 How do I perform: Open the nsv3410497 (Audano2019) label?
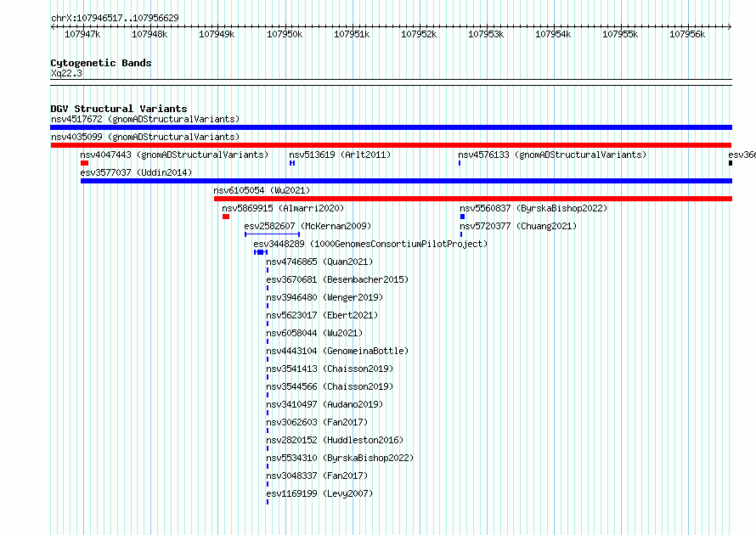(x=324, y=404)
